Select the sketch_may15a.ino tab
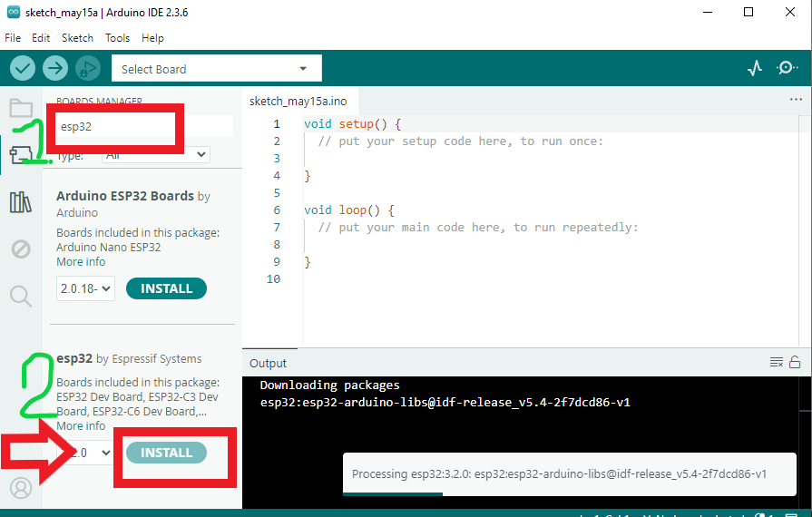This screenshot has height=517, width=812. pos(298,101)
